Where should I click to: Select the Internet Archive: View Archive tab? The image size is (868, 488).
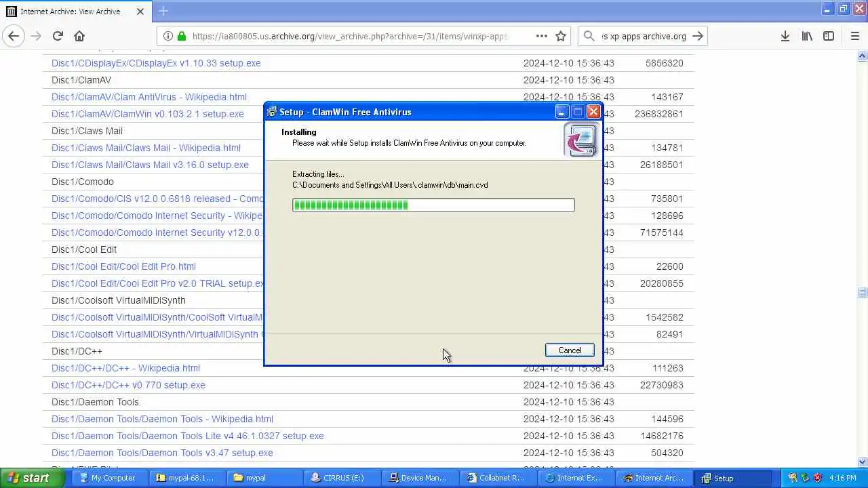(76, 12)
